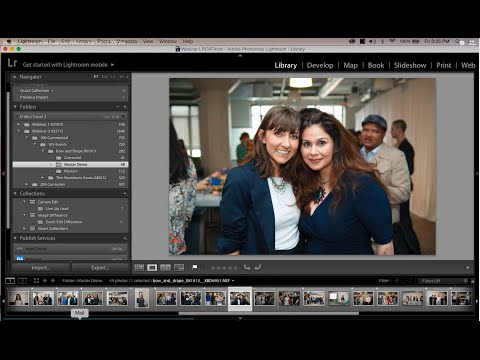Click Set Up next to Hard Drive
The width and height of the screenshot is (480, 360).
point(117,249)
